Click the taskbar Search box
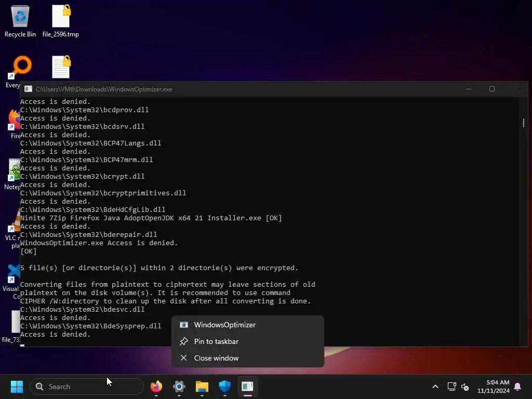Viewport: 532px width, 399px height. (87, 387)
